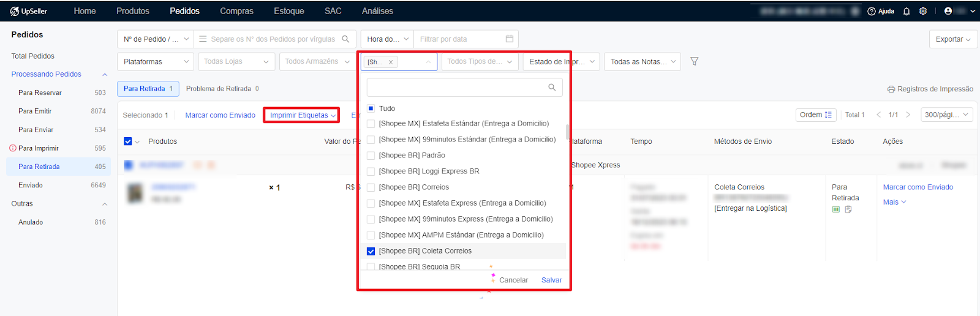Open Registros de Impressão printer icon
This screenshot has height=316, width=980.
[891, 89]
